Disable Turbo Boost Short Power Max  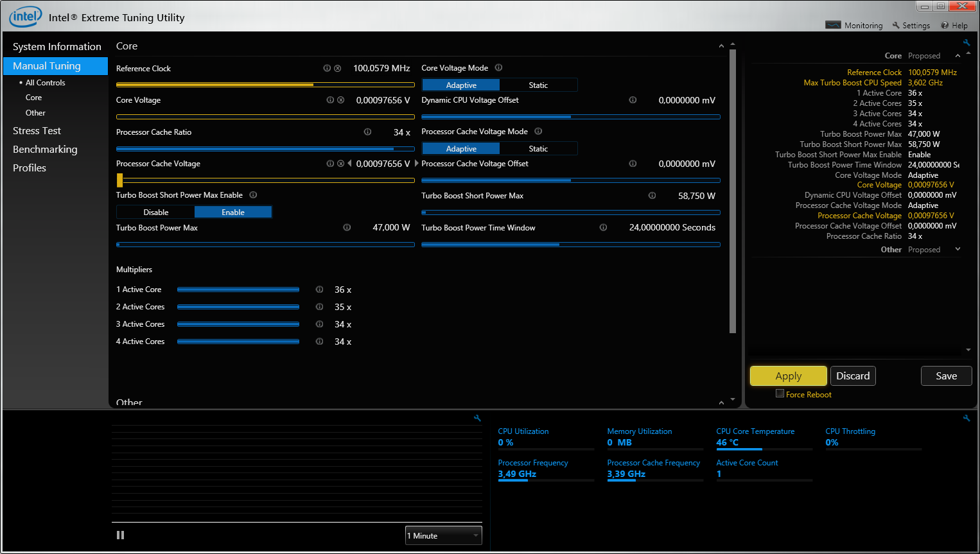click(156, 212)
